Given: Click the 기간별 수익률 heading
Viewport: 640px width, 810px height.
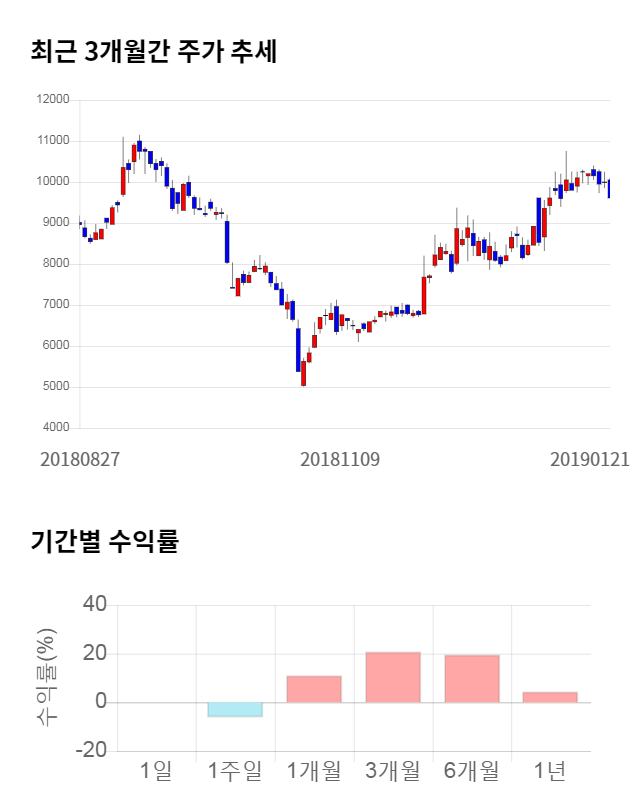Looking at the screenshot, I should 104,542.
